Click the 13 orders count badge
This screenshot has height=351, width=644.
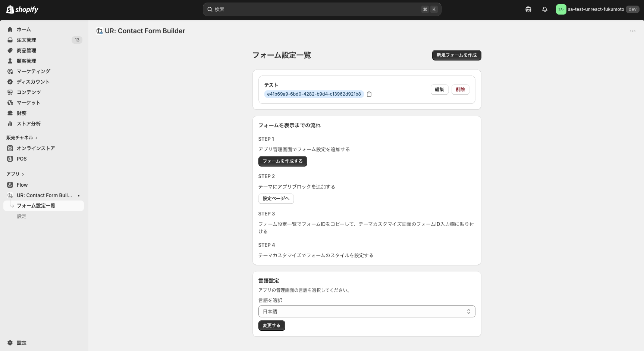click(77, 40)
